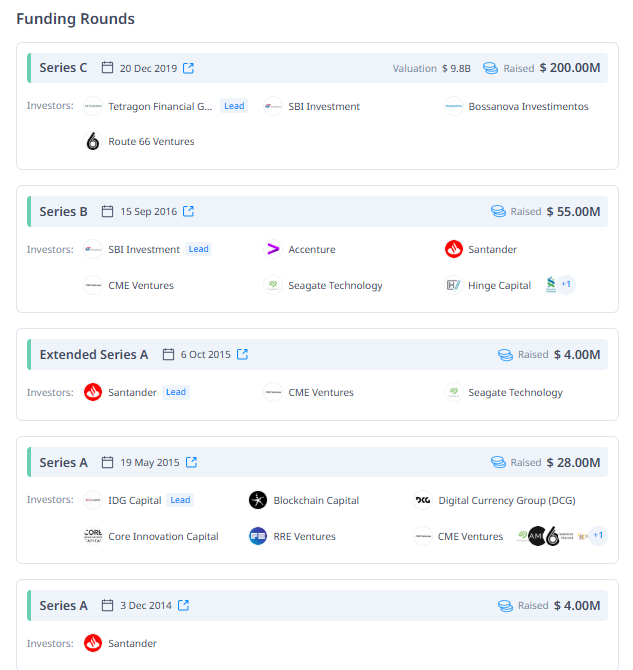The width and height of the screenshot is (633, 670).
Task: Open the Series B external link icon
Action: coord(189,212)
